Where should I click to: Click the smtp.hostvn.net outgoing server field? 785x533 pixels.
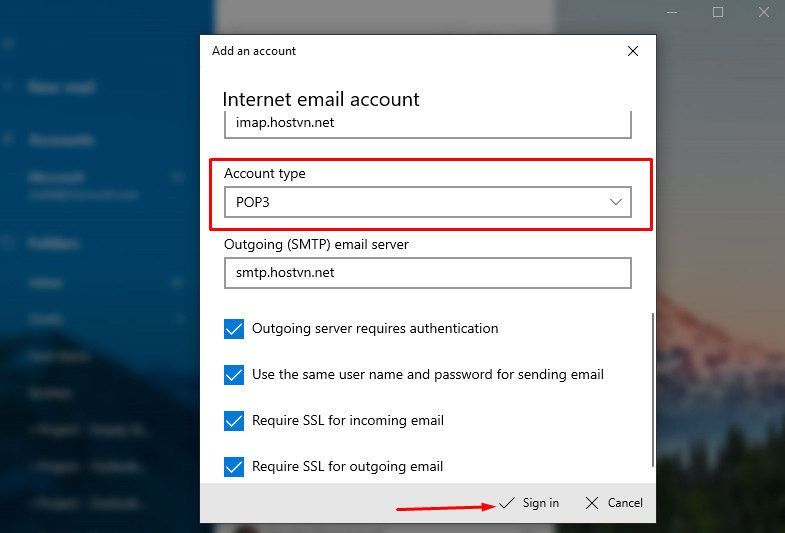427,273
